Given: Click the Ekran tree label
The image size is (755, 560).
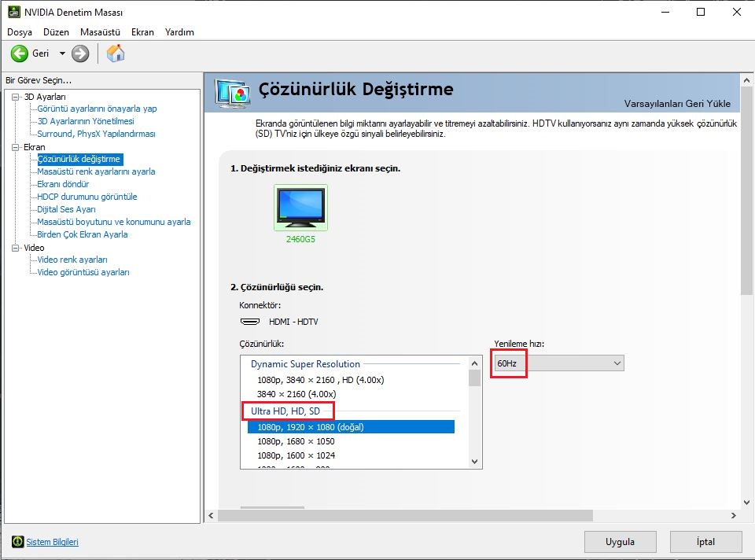Looking at the screenshot, I should (34, 147).
